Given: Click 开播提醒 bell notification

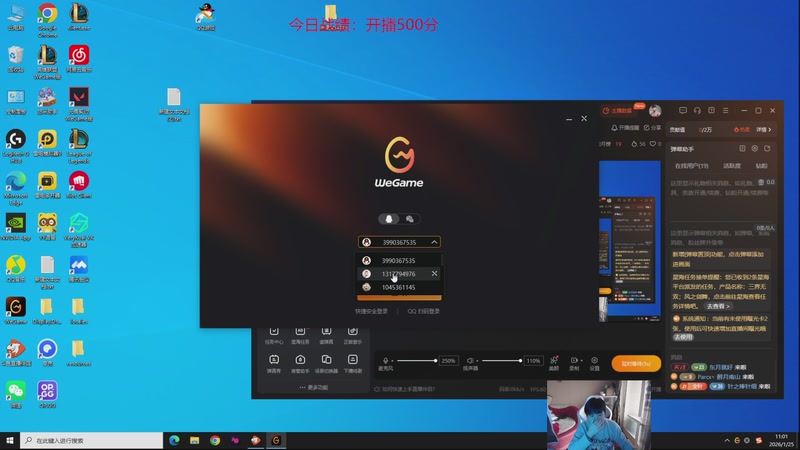Looking at the screenshot, I should pyautogui.click(x=625, y=128).
